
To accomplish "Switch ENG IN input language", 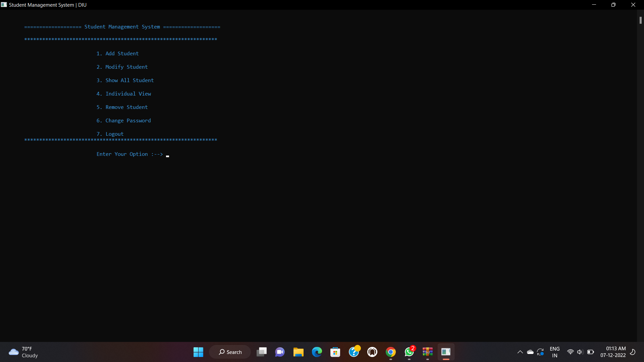I will click(554, 352).
